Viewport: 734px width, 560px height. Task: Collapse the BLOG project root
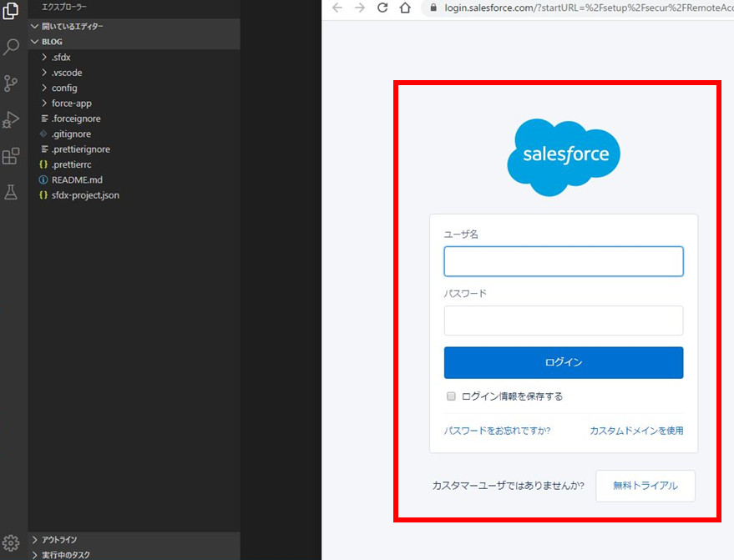pos(51,41)
